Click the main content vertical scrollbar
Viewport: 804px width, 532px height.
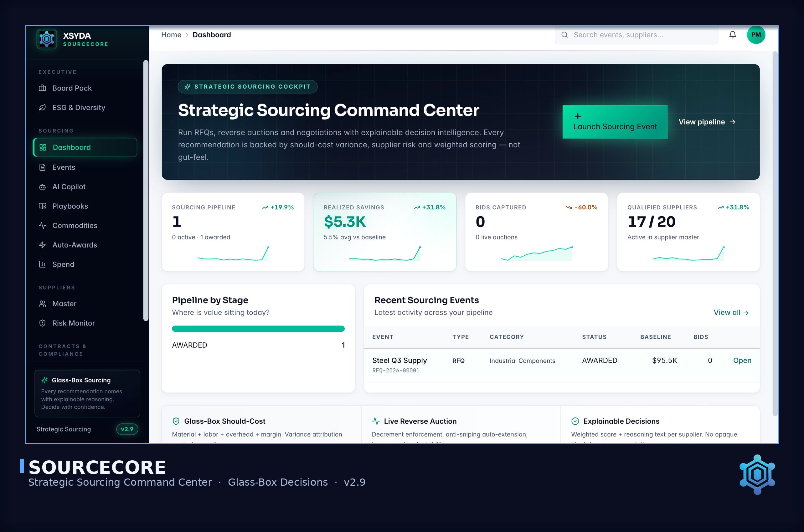pos(775,233)
